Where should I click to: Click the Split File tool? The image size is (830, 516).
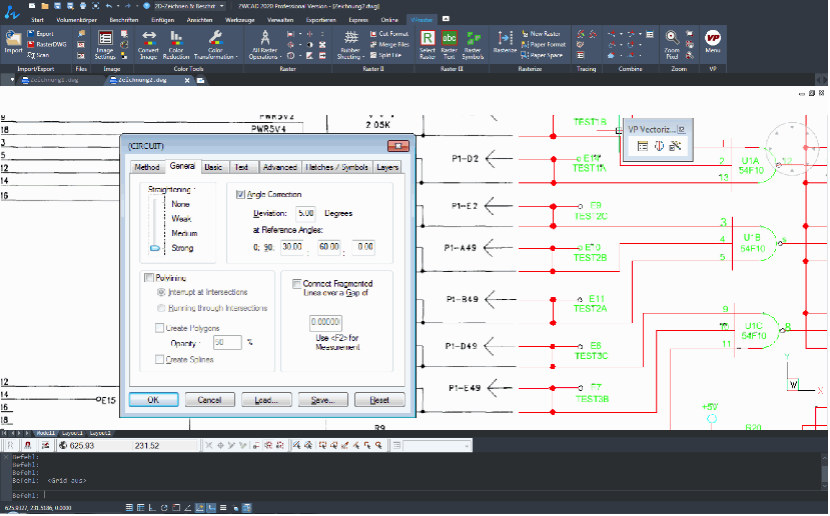coord(385,55)
